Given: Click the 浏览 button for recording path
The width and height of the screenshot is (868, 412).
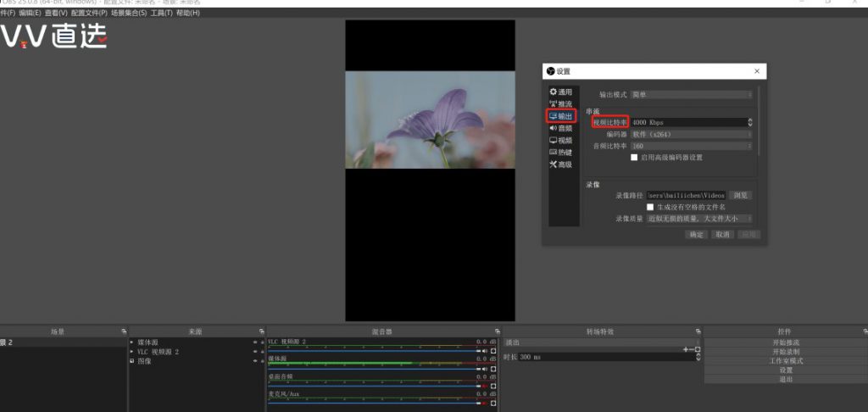Looking at the screenshot, I should [x=740, y=195].
